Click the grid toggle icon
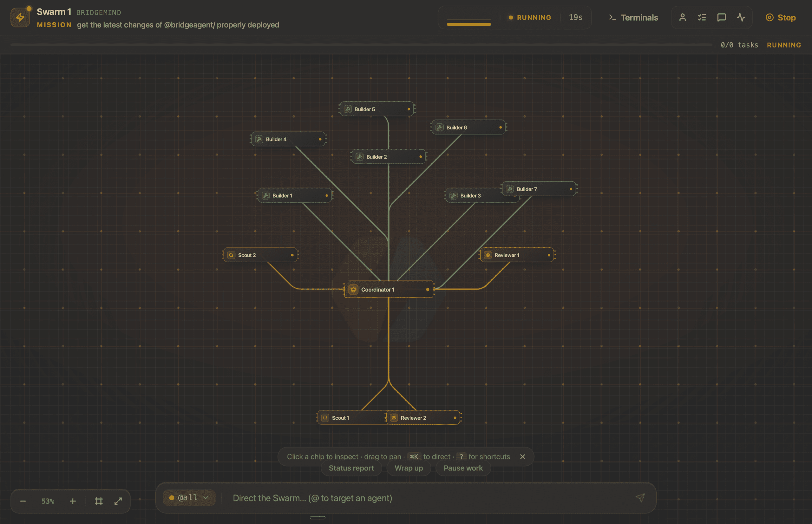The width and height of the screenshot is (812, 524). coord(99,501)
